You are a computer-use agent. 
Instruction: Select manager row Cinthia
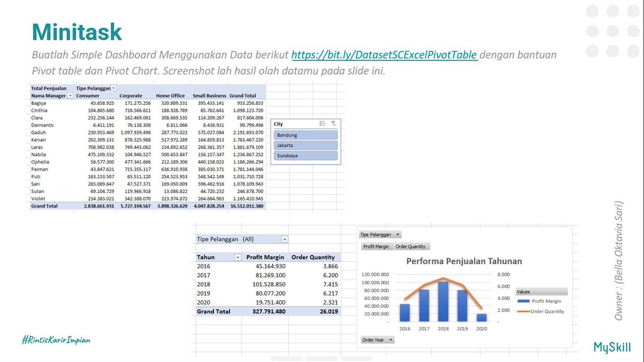click(x=148, y=110)
